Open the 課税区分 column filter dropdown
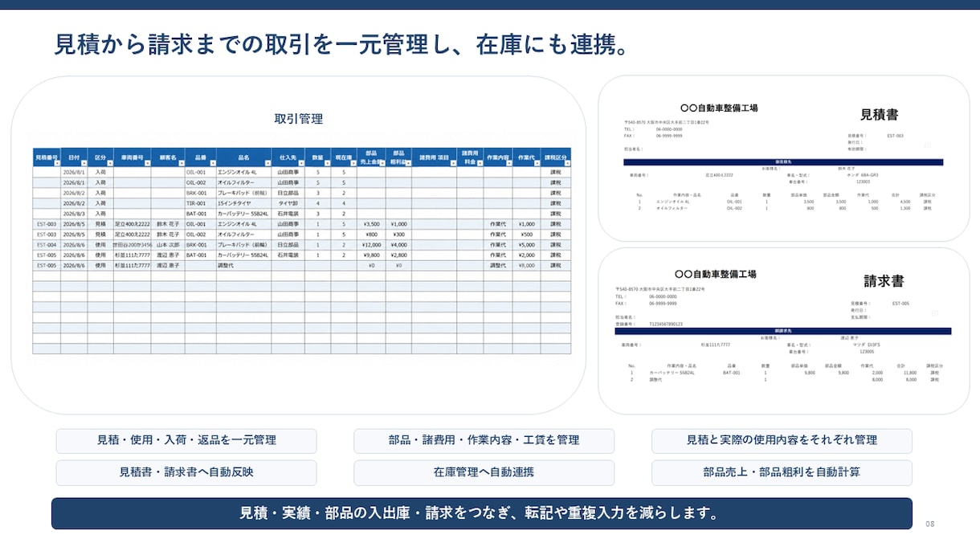This screenshot has height=551, width=980. (x=567, y=163)
